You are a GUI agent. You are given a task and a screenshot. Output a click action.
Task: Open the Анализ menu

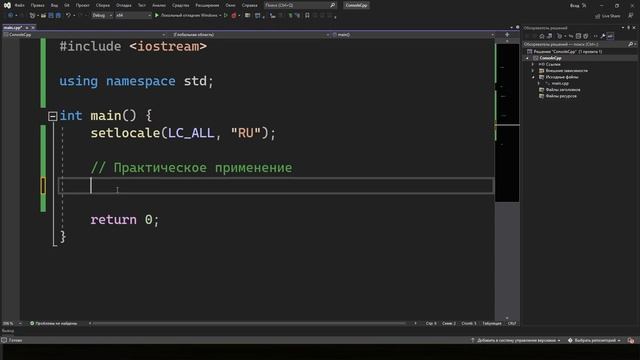point(159,5)
